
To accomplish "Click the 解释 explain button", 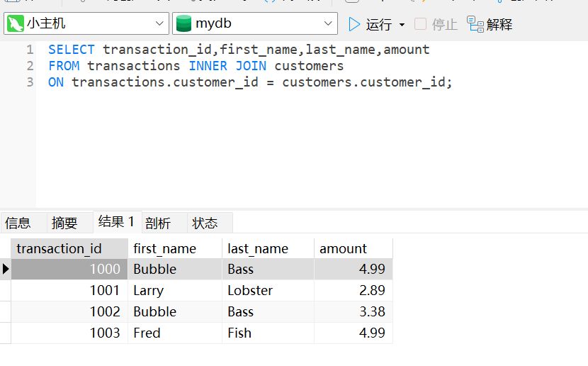I will click(490, 24).
